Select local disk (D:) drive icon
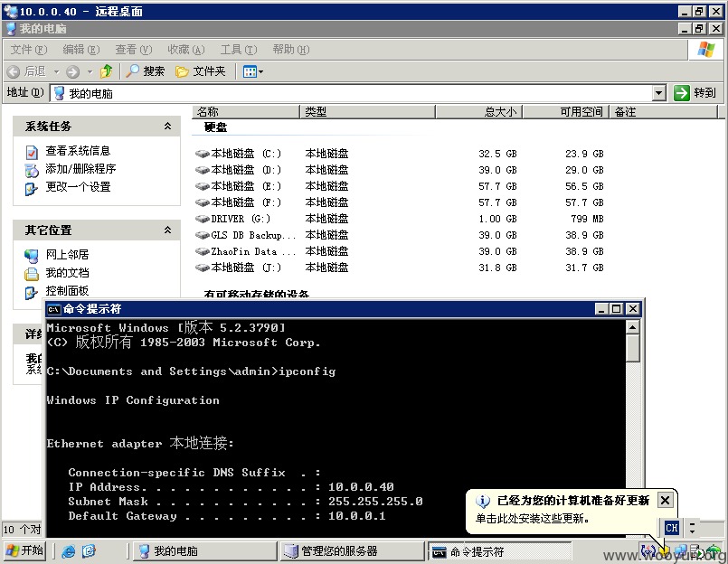Screen dimensions: 728x564 coord(202,170)
